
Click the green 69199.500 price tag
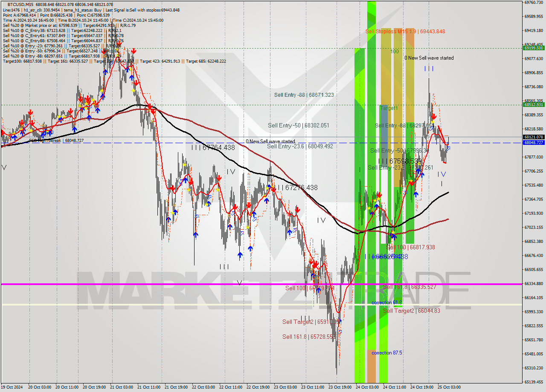tap(533, 48)
